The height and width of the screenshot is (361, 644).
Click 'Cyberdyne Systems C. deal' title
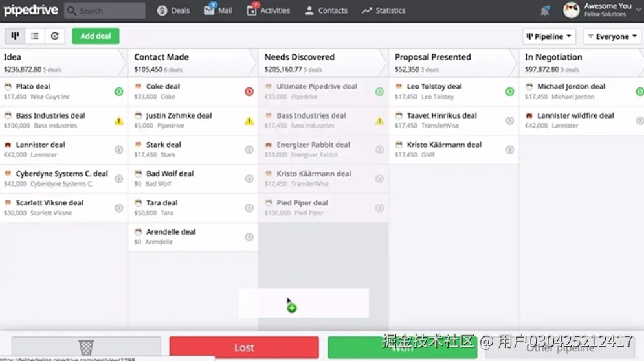pos(62,174)
